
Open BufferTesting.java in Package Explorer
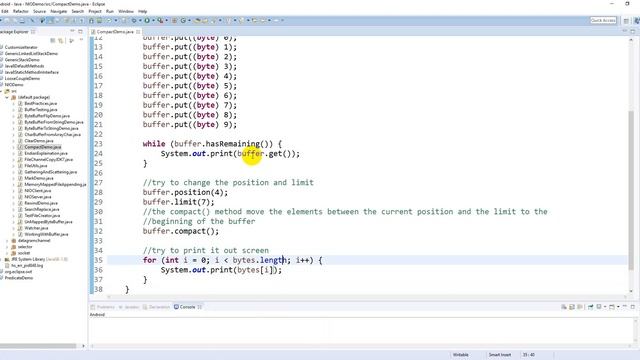(40, 110)
